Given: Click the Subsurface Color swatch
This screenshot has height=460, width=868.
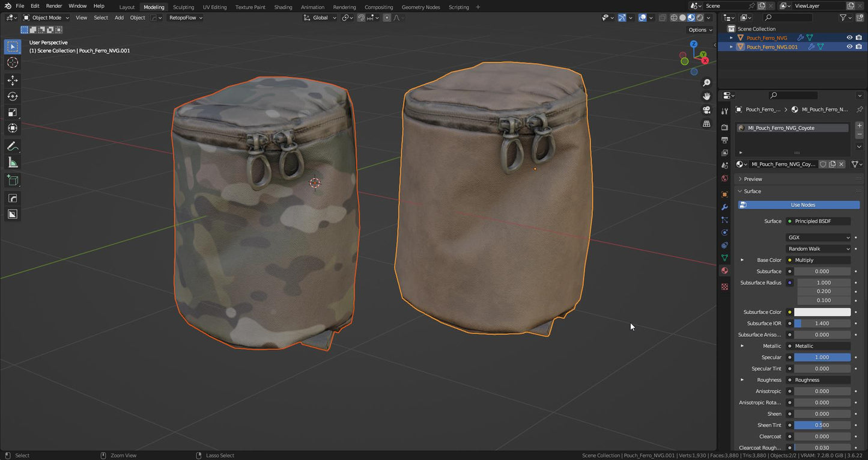Looking at the screenshot, I should point(822,312).
